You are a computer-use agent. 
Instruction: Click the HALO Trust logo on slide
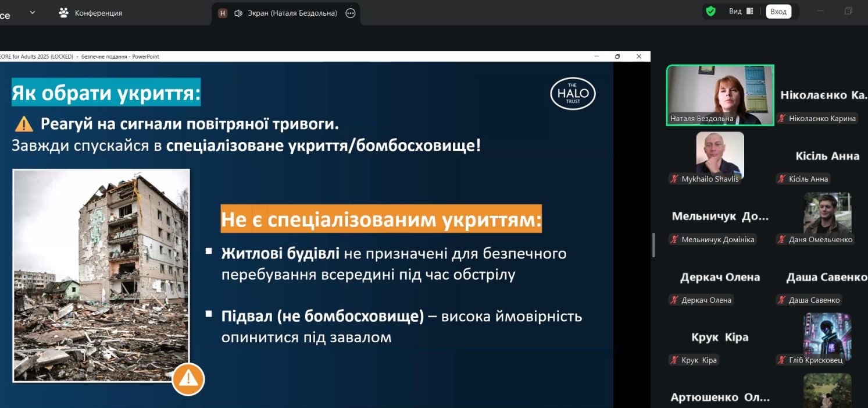coord(573,93)
